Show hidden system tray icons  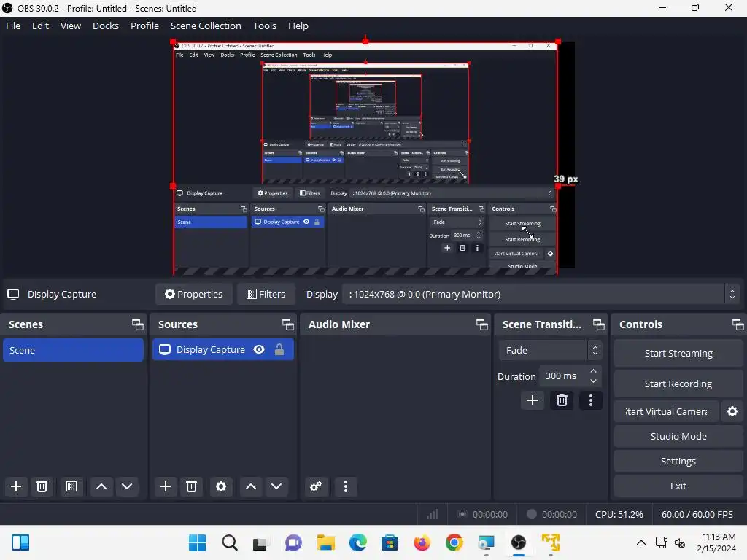click(641, 542)
